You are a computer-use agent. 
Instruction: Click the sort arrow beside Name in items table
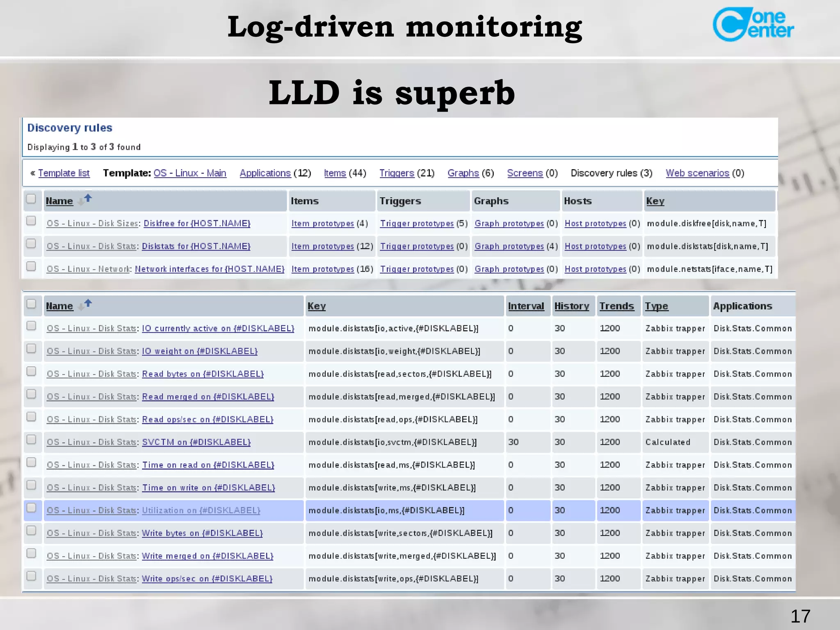[85, 305]
